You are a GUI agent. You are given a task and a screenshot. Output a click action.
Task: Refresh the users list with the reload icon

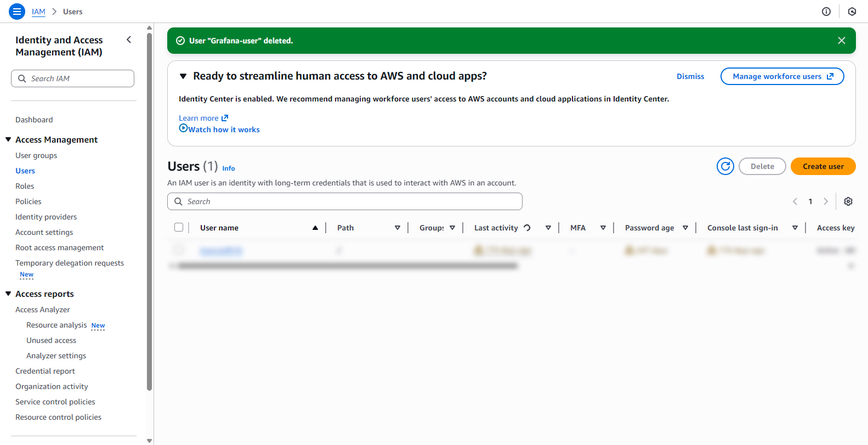pyautogui.click(x=725, y=166)
